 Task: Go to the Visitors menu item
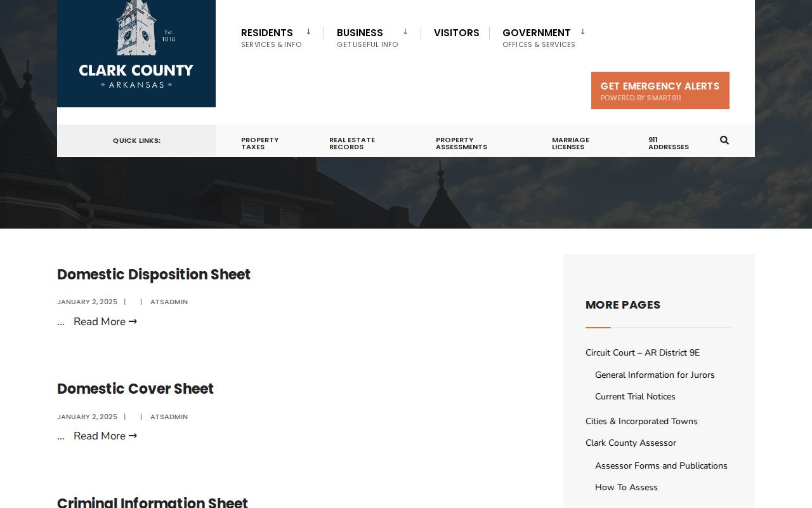pos(457,33)
